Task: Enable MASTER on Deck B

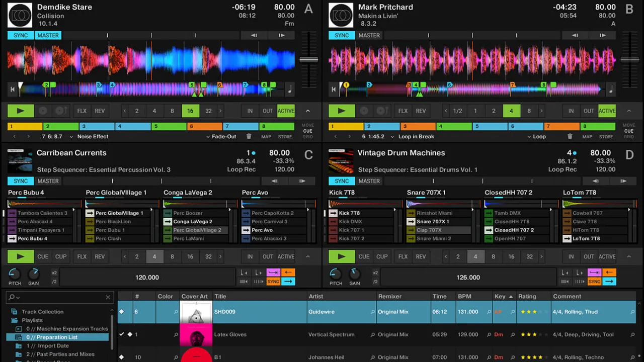Action: click(x=369, y=35)
